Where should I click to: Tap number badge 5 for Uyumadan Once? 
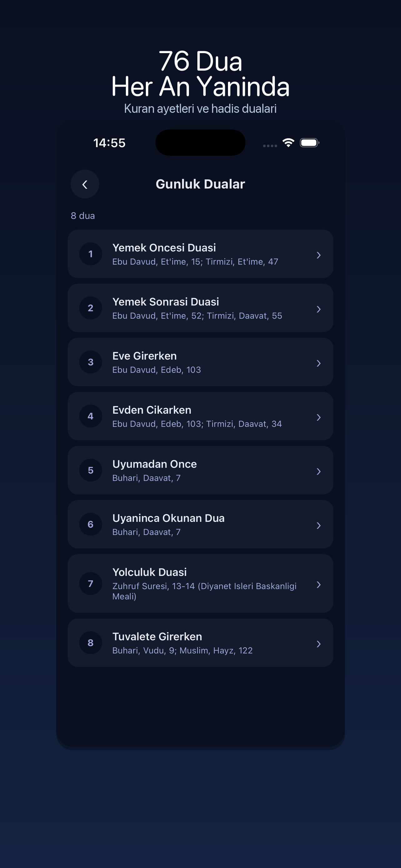coord(91,470)
